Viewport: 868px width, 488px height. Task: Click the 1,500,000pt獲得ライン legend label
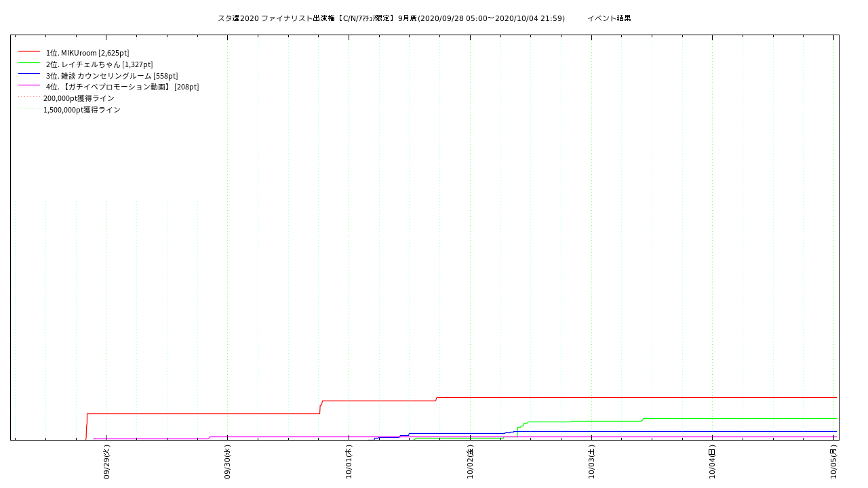click(82, 110)
